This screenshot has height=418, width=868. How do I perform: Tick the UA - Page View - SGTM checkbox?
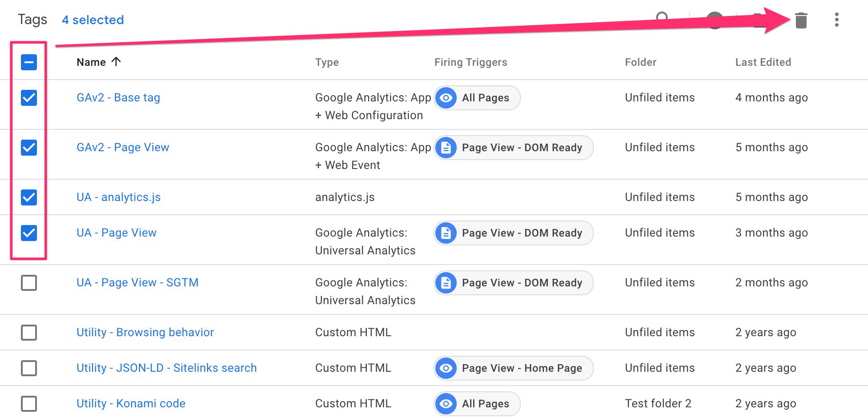pyautogui.click(x=29, y=283)
